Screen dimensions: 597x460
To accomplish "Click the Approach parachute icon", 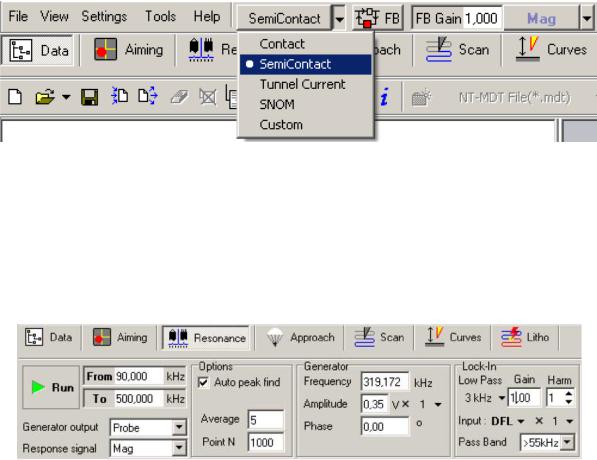I will (x=275, y=338).
